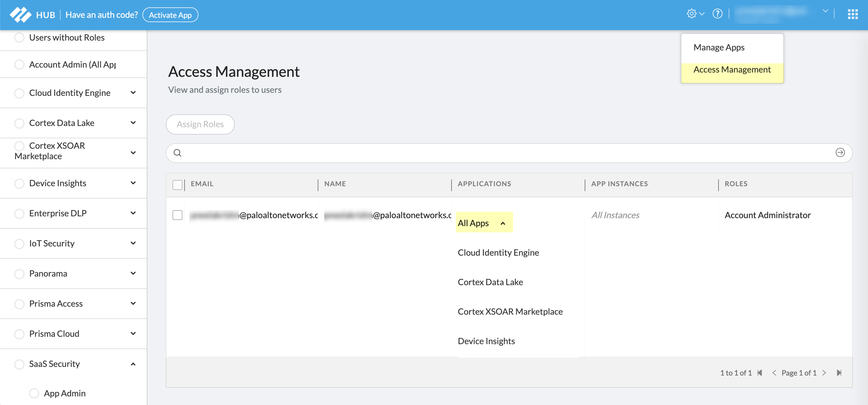Collapse the All Apps applications dropdown
The width and height of the screenshot is (868, 405).
point(503,223)
